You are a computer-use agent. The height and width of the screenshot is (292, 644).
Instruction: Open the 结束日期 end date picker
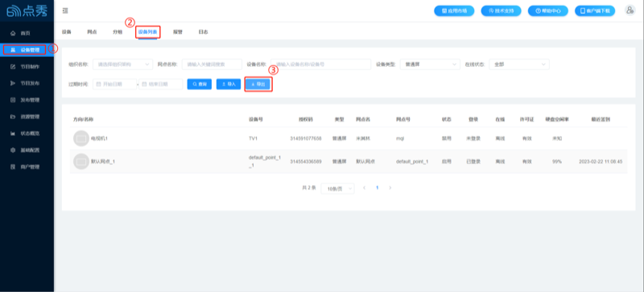[x=160, y=84]
